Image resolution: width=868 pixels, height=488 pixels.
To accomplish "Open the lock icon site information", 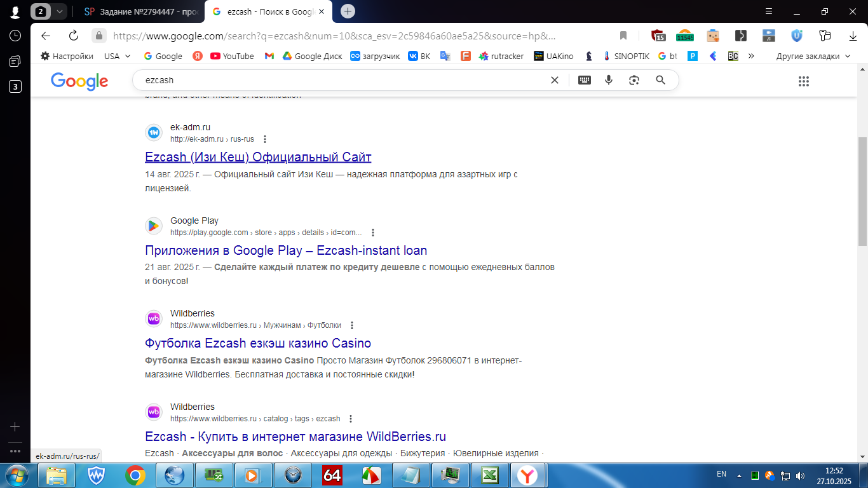I will (x=98, y=36).
